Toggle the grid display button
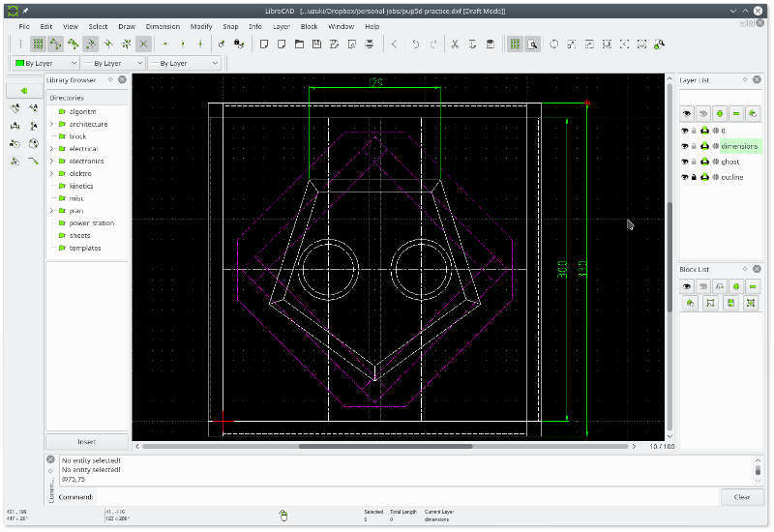This screenshot has height=532, width=774. 515,44
